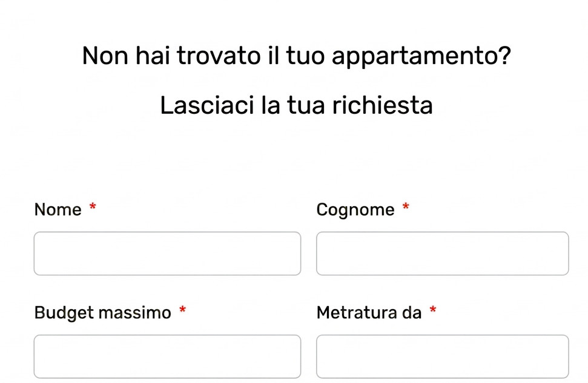The image size is (588, 383).
Task: Click the Metratura da label text
Action: [x=369, y=313]
